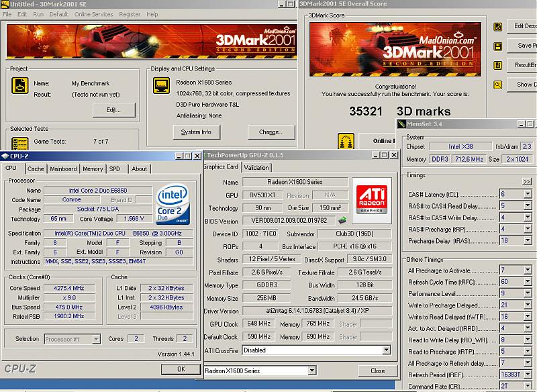Open the Radeon X1600 Series card selector dropdown
The width and height of the screenshot is (537, 392).
311,371
